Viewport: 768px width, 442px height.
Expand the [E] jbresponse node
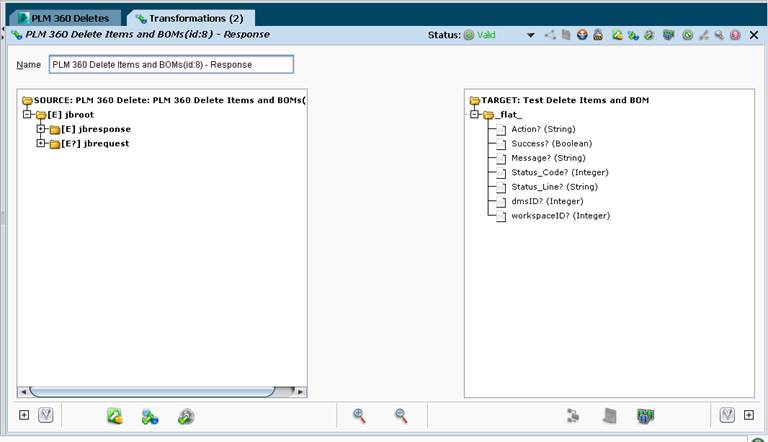point(41,129)
